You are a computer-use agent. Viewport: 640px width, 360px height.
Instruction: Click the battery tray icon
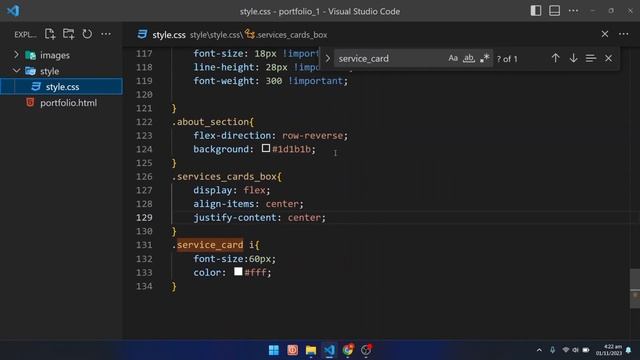(586, 350)
